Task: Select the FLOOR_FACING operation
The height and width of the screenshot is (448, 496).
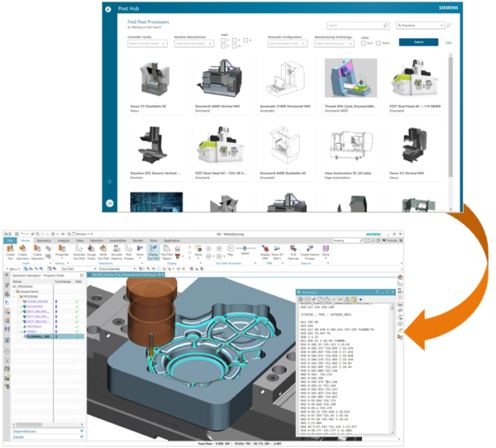Action: (37, 302)
